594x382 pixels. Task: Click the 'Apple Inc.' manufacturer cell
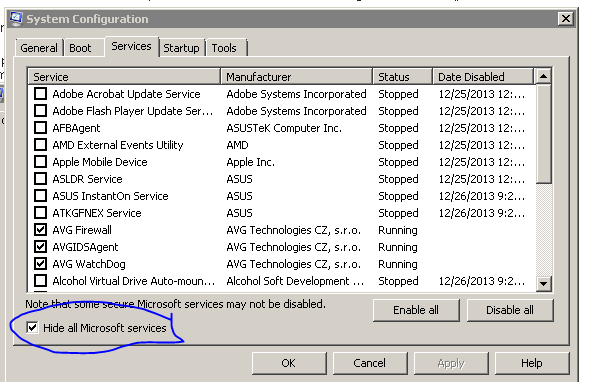click(251, 162)
